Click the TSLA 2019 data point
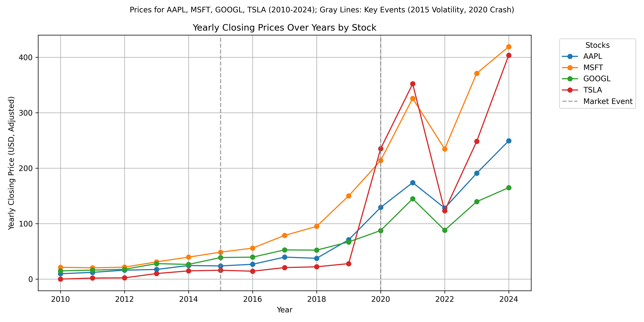The width and height of the screenshot is (644, 322). 349,264
